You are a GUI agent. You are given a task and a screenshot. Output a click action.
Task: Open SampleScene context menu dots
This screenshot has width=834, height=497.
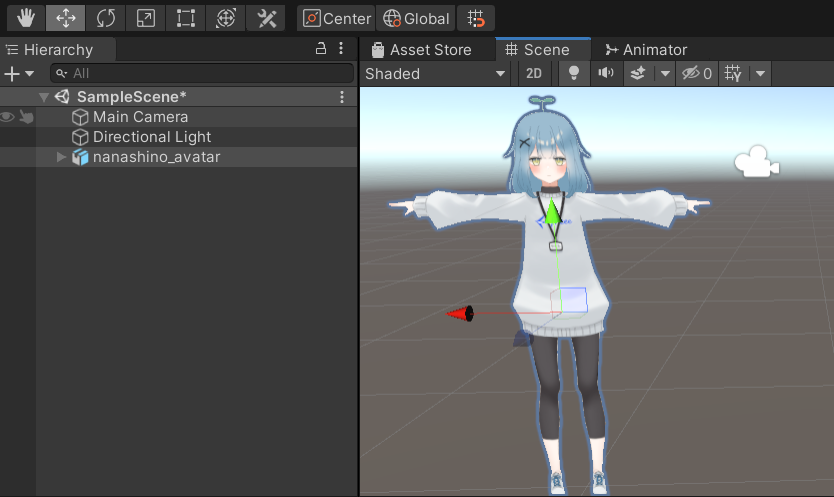[x=342, y=97]
